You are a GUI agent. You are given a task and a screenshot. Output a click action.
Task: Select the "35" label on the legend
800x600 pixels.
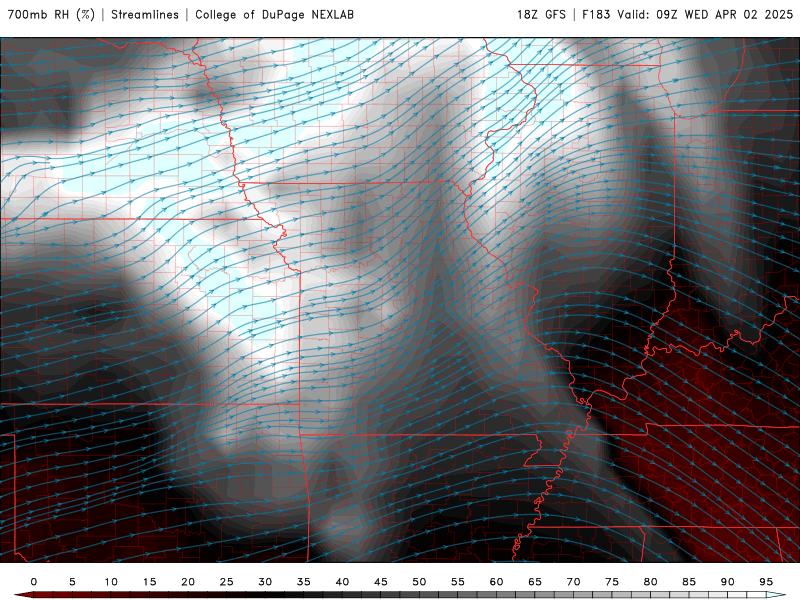[x=304, y=582]
